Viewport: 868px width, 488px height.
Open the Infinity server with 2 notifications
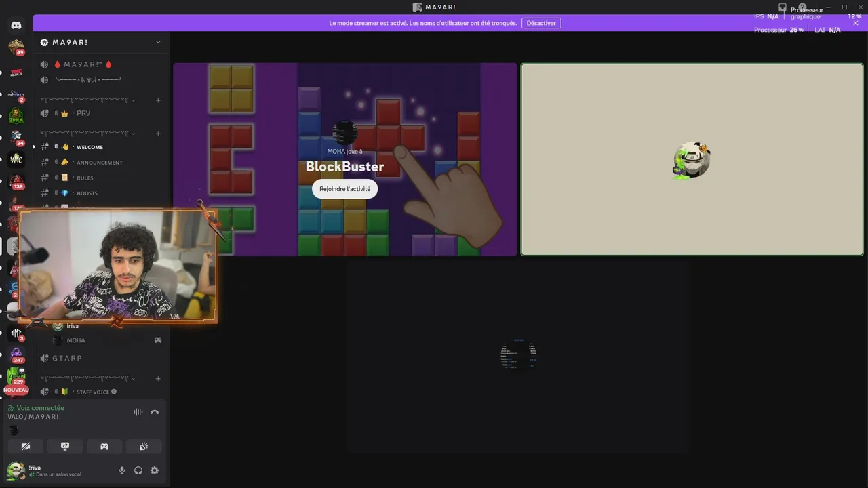click(16, 94)
